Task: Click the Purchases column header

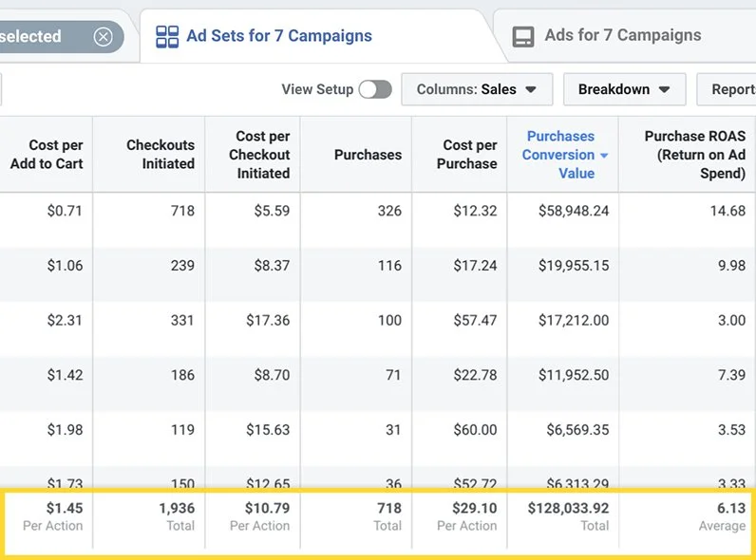Action: tap(368, 155)
